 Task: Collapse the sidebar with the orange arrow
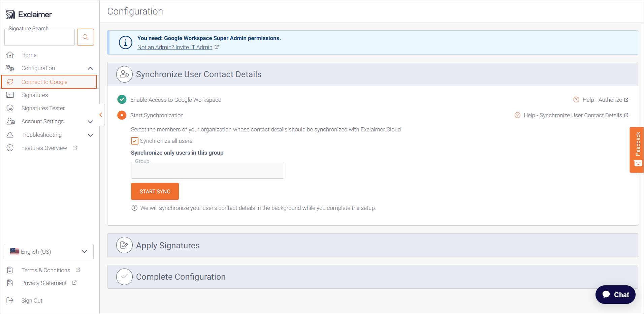tap(101, 115)
